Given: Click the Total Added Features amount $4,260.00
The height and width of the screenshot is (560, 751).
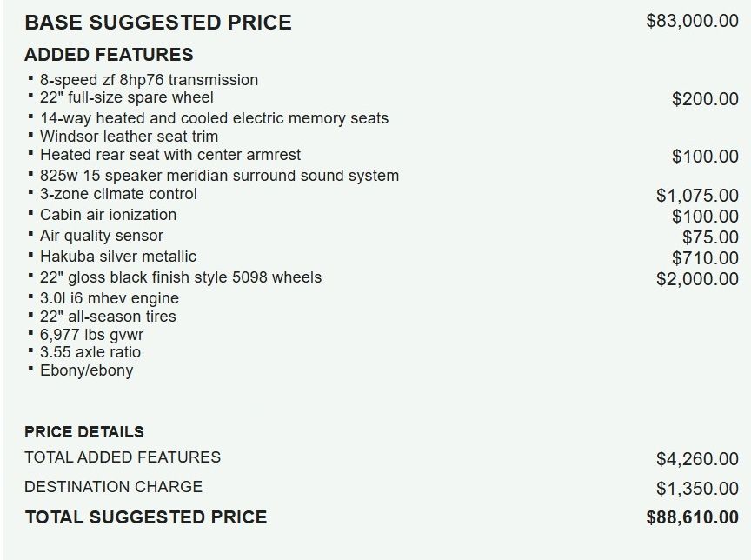Looking at the screenshot, I should click(x=697, y=458).
